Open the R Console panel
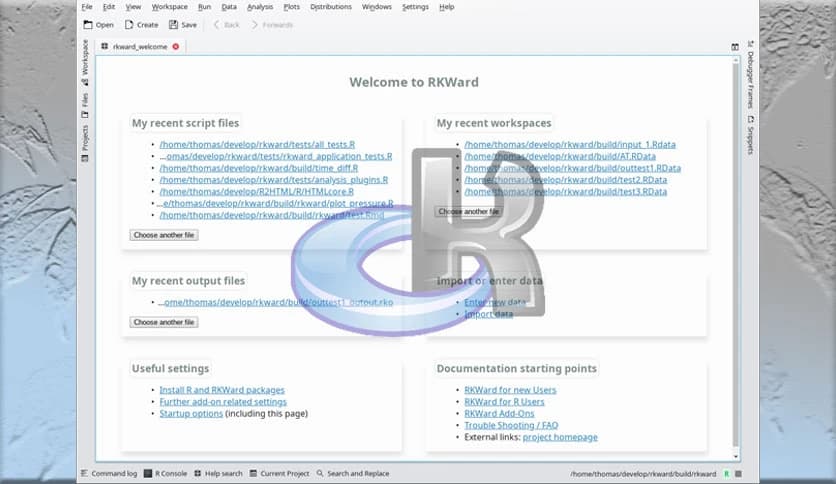 (x=166, y=473)
